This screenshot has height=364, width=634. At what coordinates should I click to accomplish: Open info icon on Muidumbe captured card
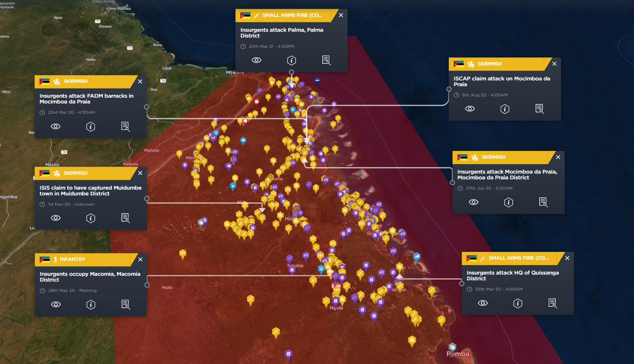(91, 218)
